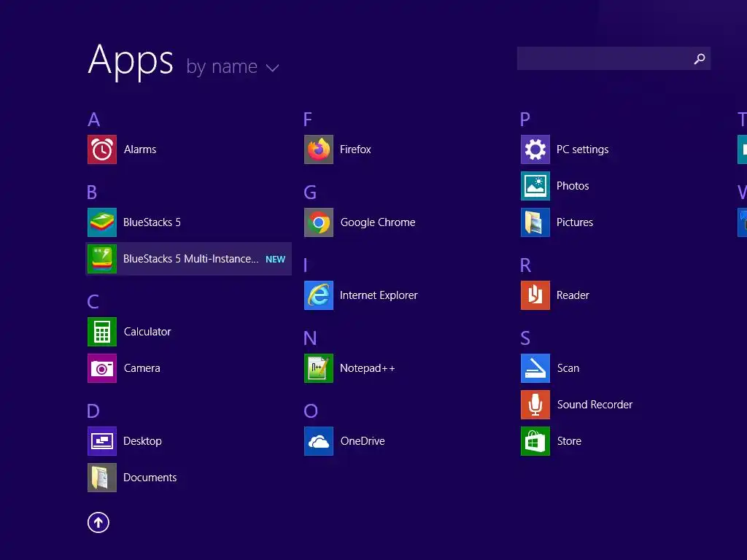Open PC settings gear icon
This screenshot has height=560, width=747.
[x=535, y=149]
